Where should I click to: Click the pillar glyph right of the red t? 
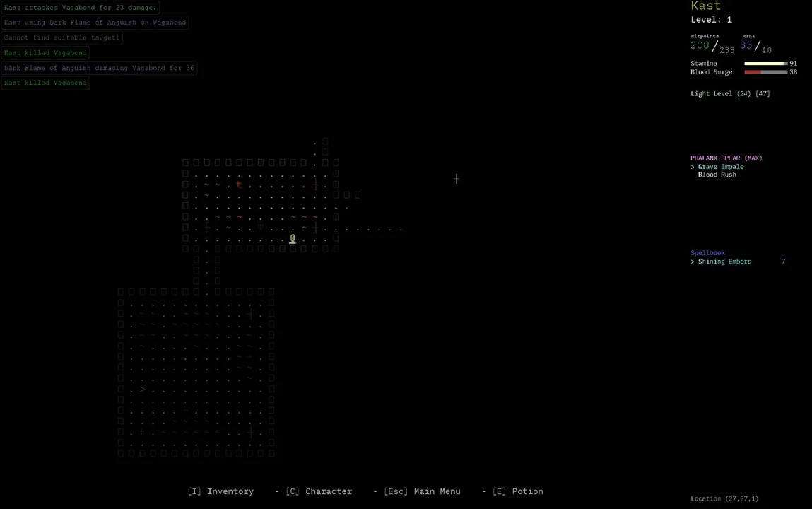[314, 185]
